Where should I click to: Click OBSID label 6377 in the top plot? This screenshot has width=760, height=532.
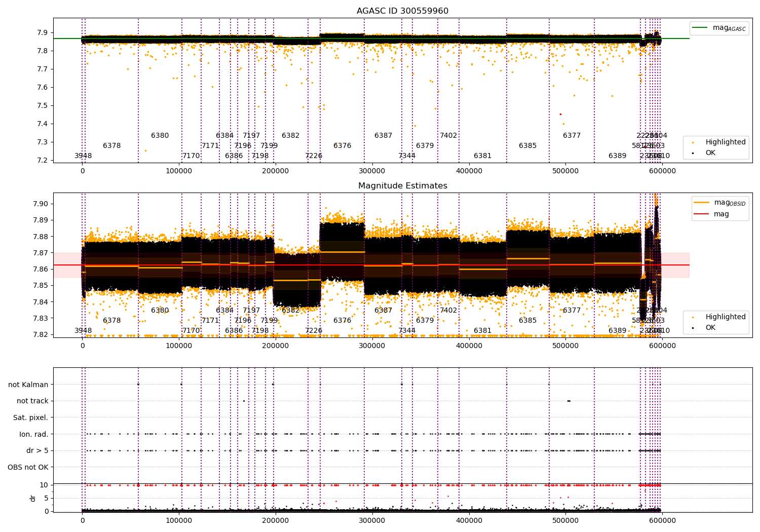pos(572,135)
